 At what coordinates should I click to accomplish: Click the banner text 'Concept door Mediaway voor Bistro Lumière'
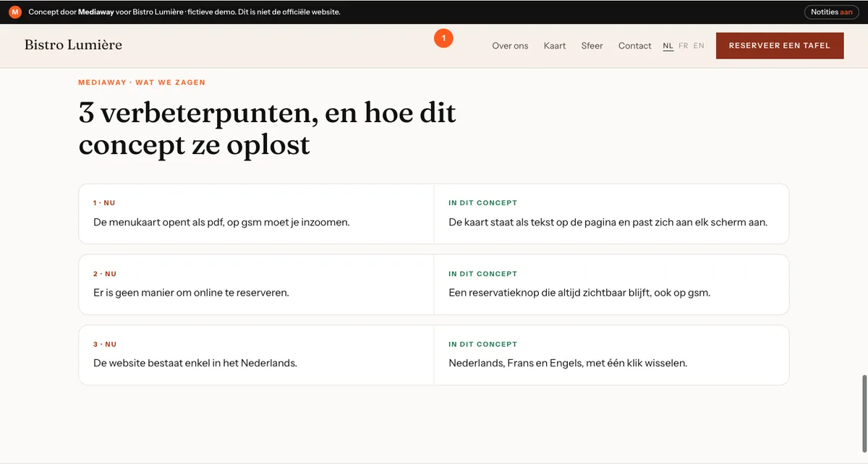point(106,12)
